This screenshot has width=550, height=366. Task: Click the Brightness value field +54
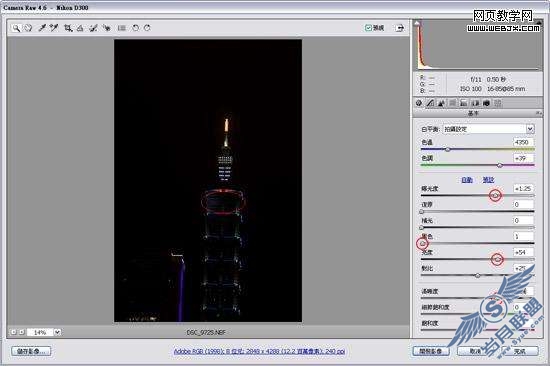pos(523,252)
